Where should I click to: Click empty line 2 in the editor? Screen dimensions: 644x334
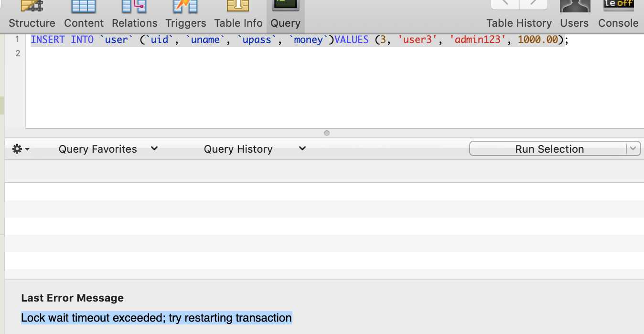pos(334,53)
